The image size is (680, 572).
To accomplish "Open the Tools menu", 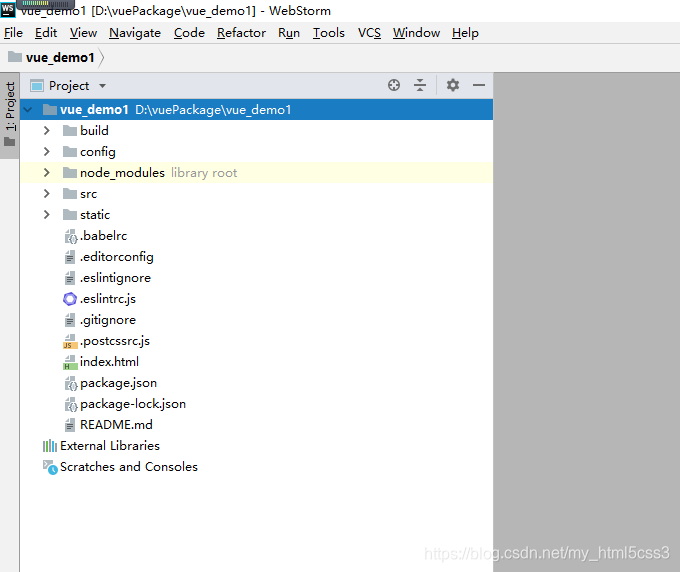I will pos(329,33).
